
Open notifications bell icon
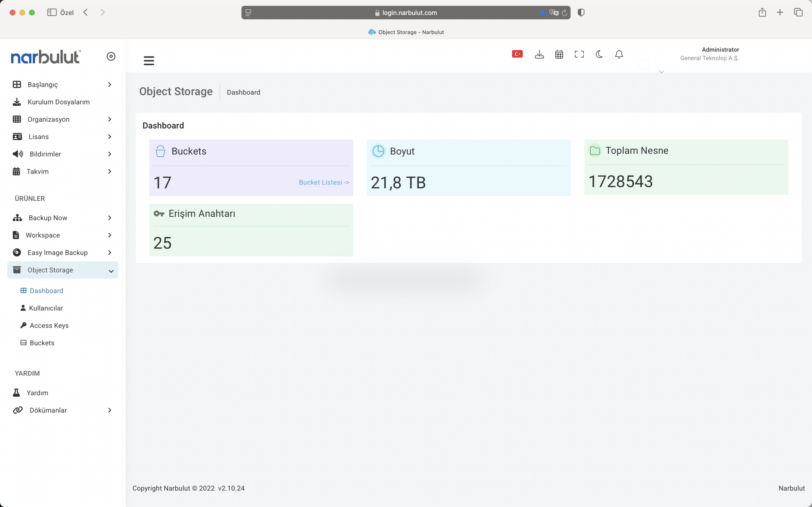(x=619, y=54)
